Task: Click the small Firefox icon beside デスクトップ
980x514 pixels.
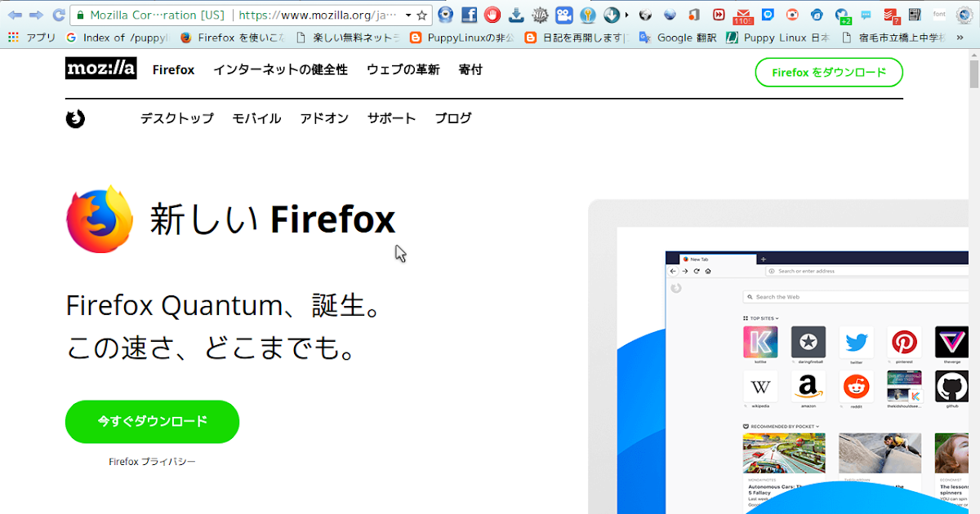Action: pyautogui.click(x=75, y=118)
